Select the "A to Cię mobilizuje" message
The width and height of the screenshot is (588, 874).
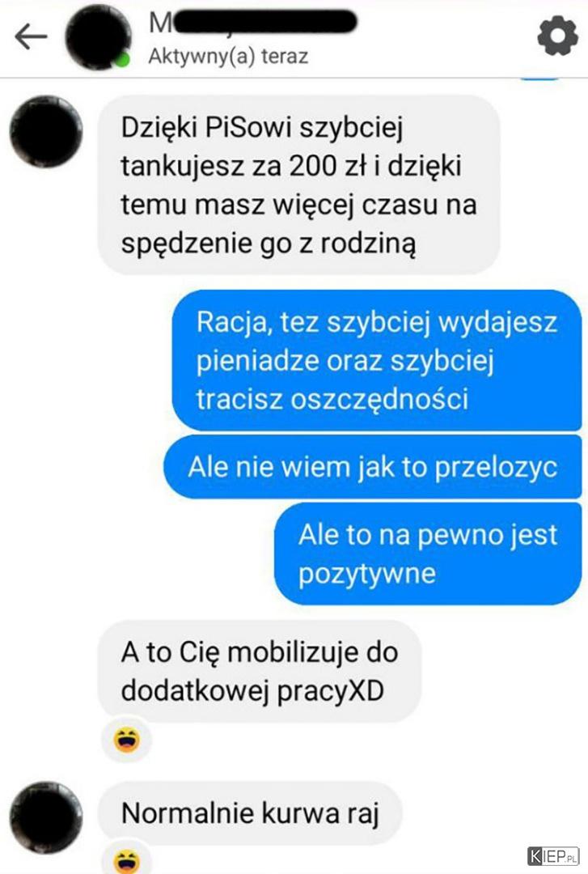[260, 671]
